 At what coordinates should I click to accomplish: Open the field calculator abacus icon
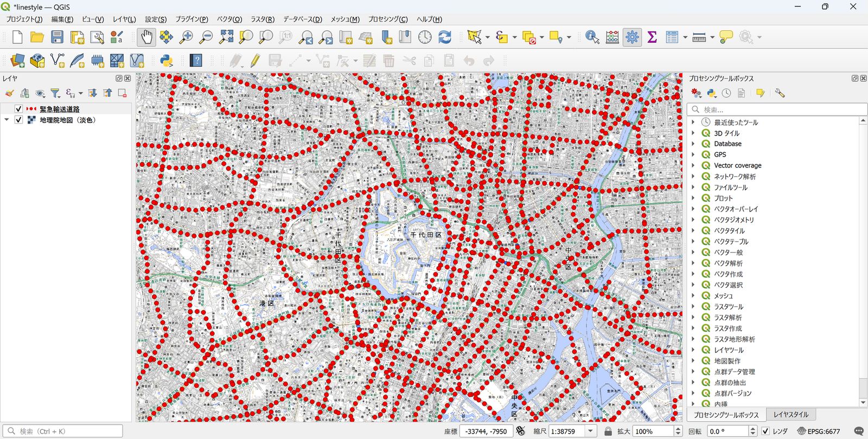click(612, 37)
